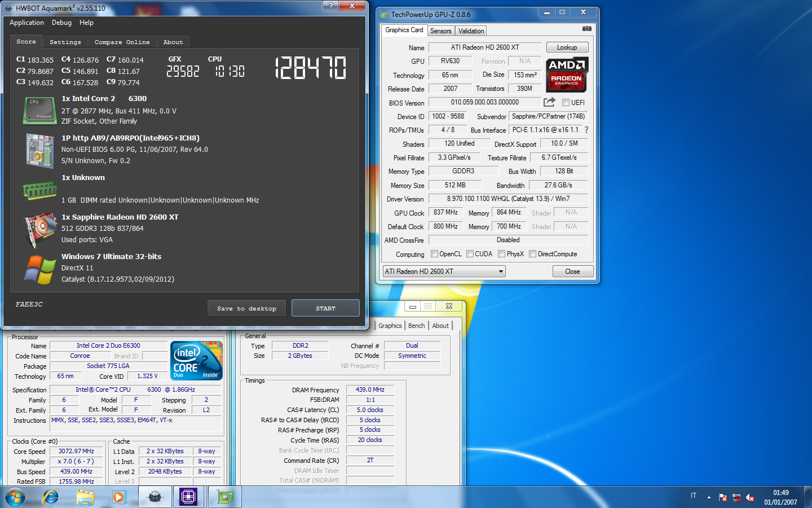Viewport: 812px width, 508px height.
Task: Switch to the Compare Online tab
Action: [122, 42]
